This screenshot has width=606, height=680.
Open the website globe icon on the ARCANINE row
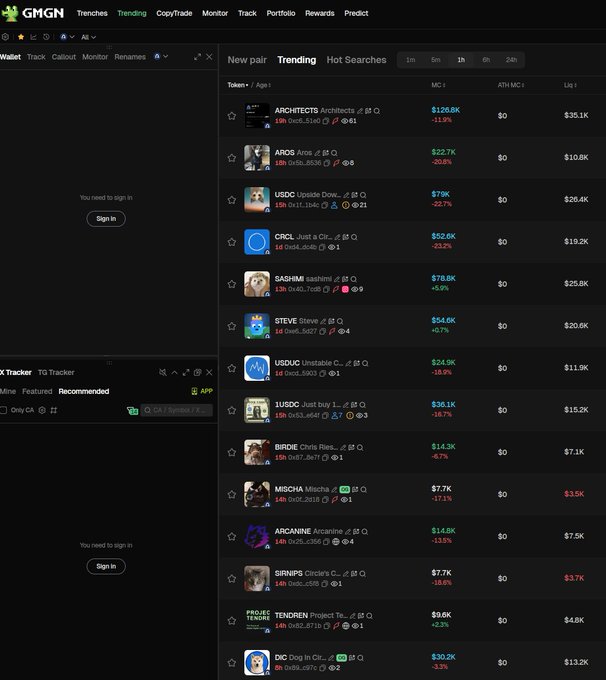tap(335, 542)
